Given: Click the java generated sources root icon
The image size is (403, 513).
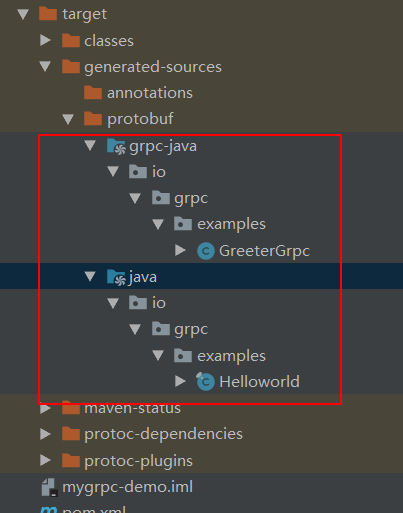Looking at the screenshot, I should click(x=116, y=278).
